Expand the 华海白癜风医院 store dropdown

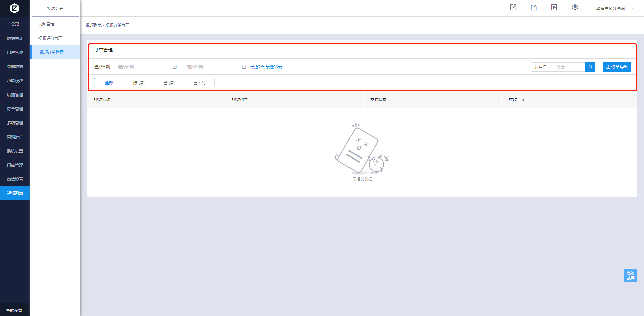(615, 8)
